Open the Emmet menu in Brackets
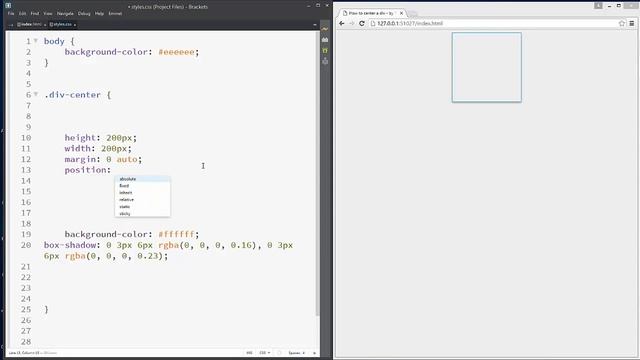Image resolution: width=640 pixels, height=360 pixels. (x=115, y=13)
